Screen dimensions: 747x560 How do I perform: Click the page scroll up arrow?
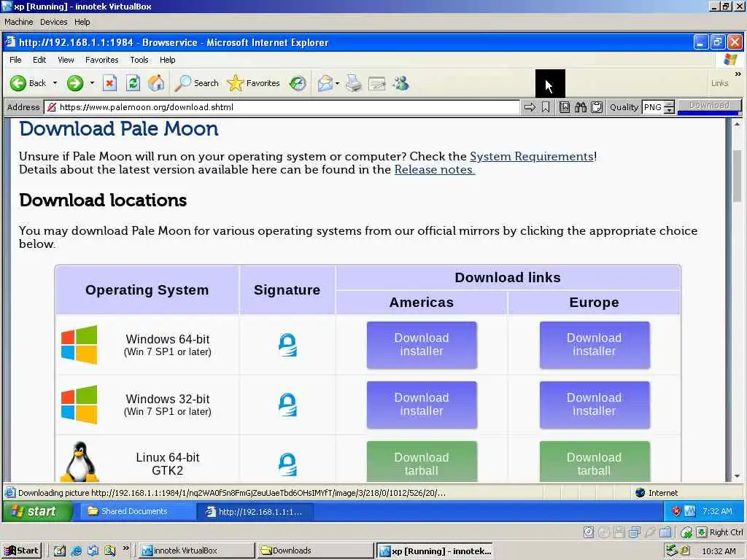(737, 124)
